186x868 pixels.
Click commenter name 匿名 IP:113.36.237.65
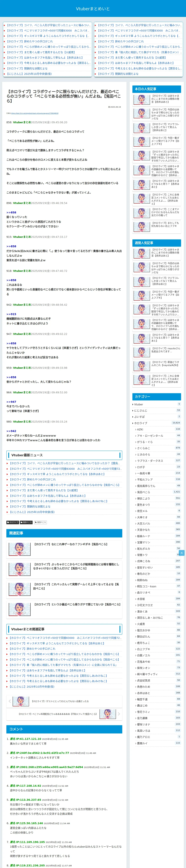coord(25,800)
